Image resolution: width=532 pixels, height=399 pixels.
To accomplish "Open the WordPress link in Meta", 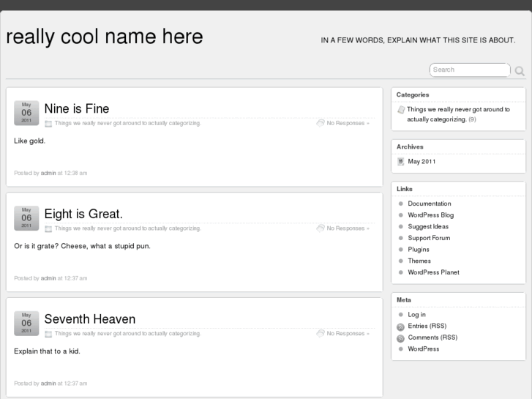I will 424,349.
